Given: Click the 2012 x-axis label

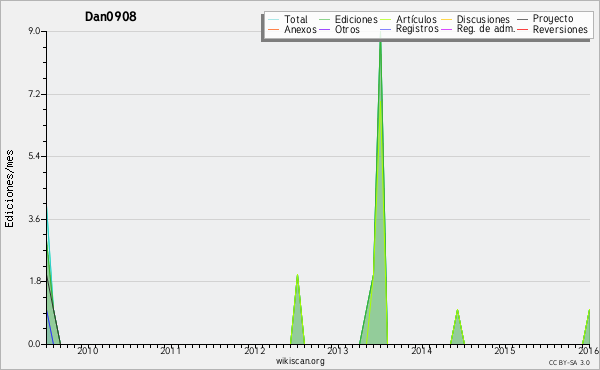Looking at the screenshot, I should [x=254, y=350].
